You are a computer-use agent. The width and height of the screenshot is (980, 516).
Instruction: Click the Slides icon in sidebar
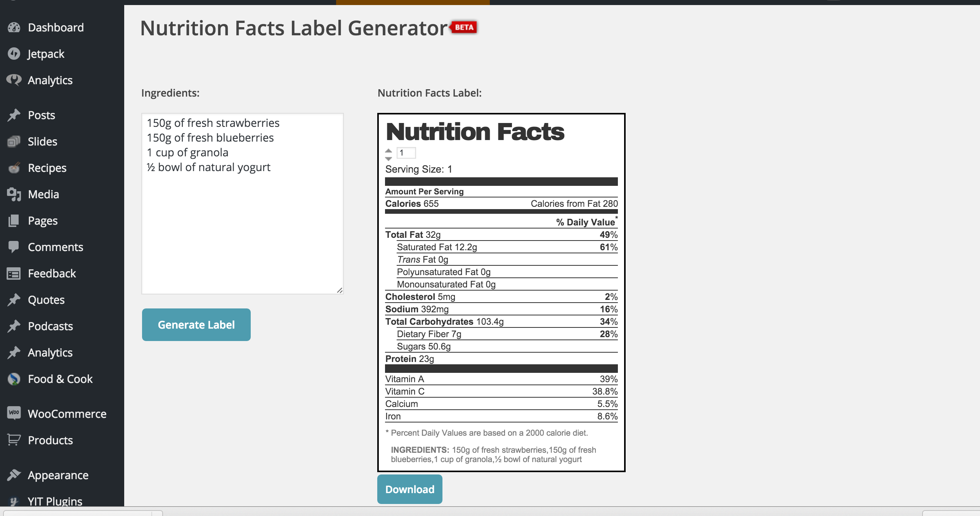point(14,142)
